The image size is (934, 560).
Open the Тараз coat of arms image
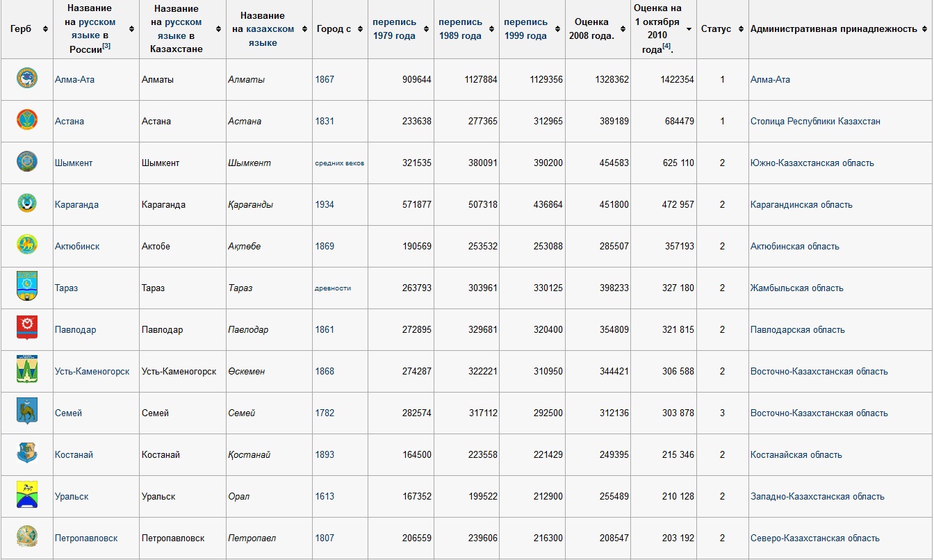pos(27,286)
